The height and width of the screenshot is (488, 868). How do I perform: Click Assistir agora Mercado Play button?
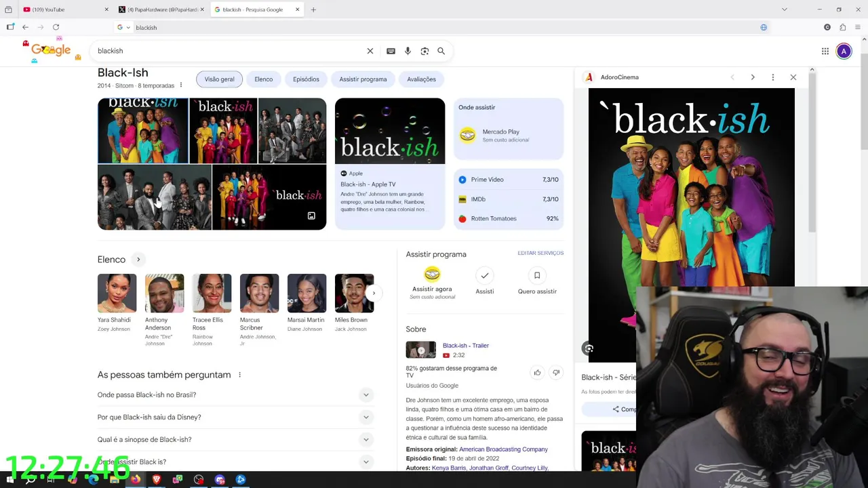[x=432, y=282]
